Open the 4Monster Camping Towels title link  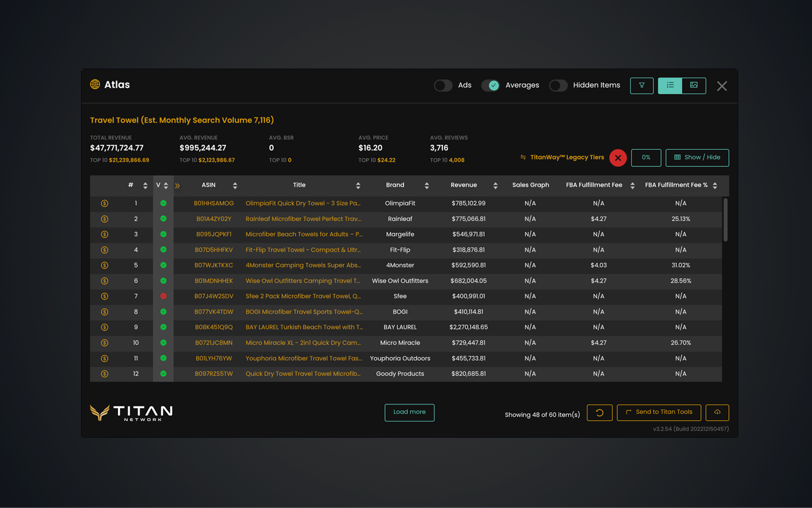[x=303, y=265]
